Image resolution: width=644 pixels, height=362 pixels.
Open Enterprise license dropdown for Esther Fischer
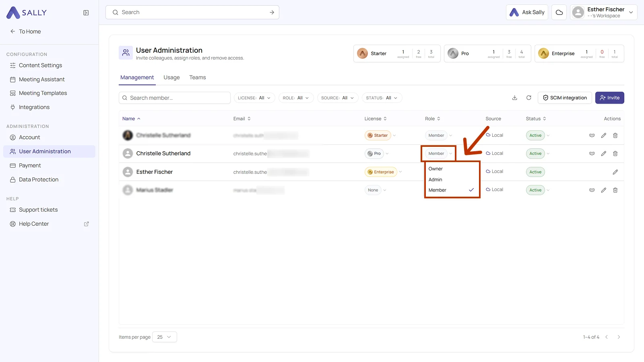point(384,172)
